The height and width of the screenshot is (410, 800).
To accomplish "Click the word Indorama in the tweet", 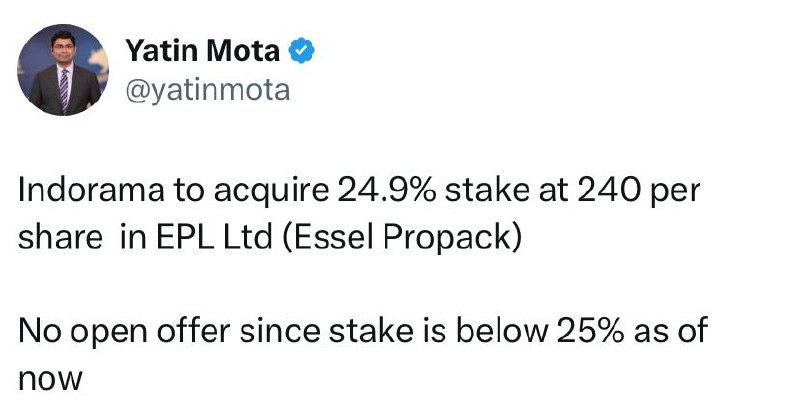I will tap(91, 191).
